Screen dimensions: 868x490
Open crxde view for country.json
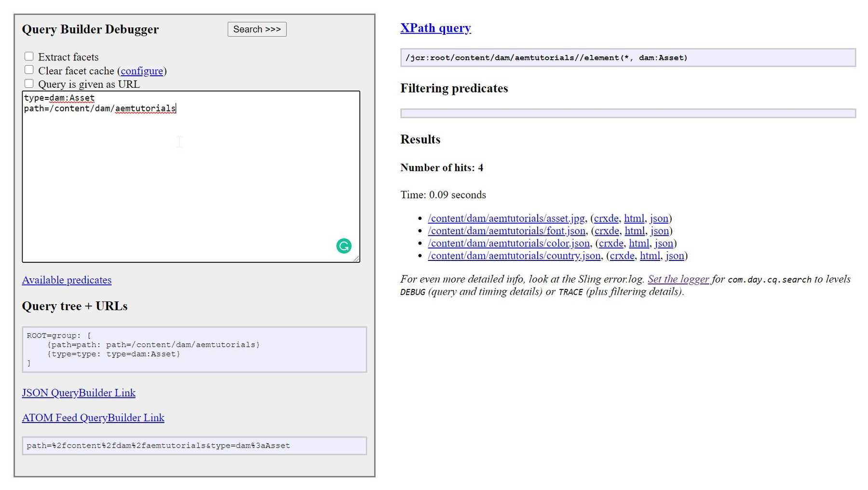coord(622,256)
